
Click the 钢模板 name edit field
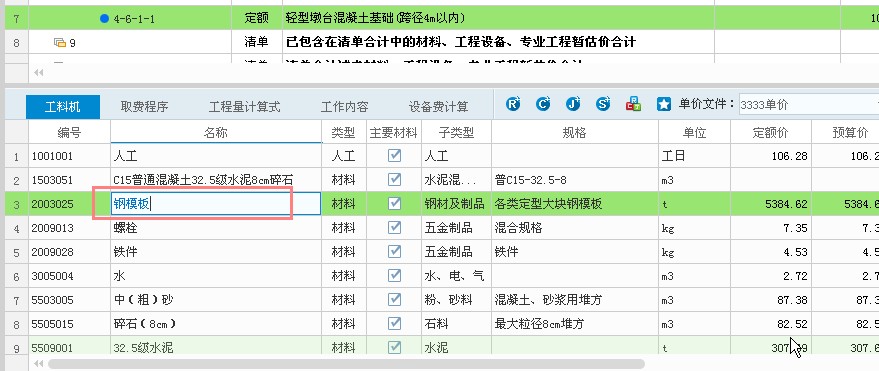click(x=216, y=203)
